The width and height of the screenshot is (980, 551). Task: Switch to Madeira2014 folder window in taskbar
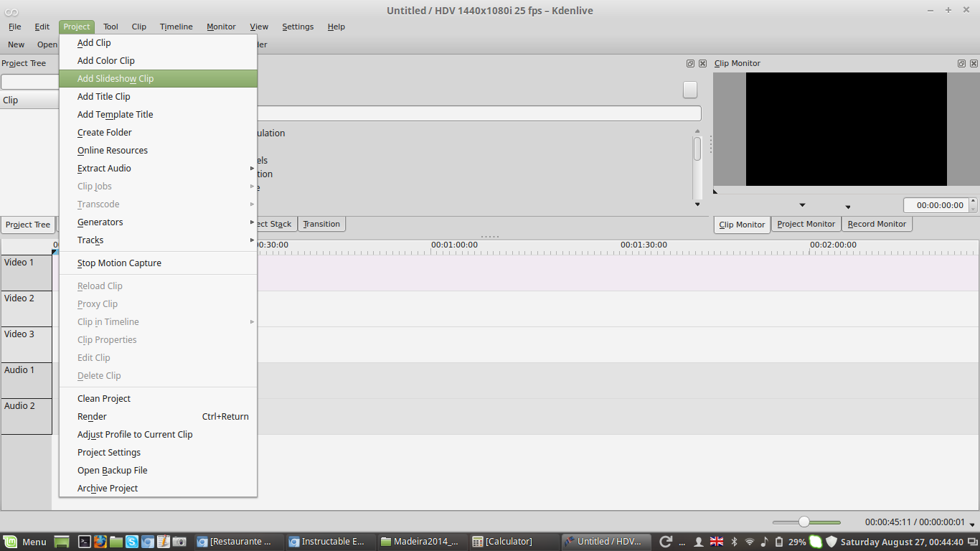423,542
